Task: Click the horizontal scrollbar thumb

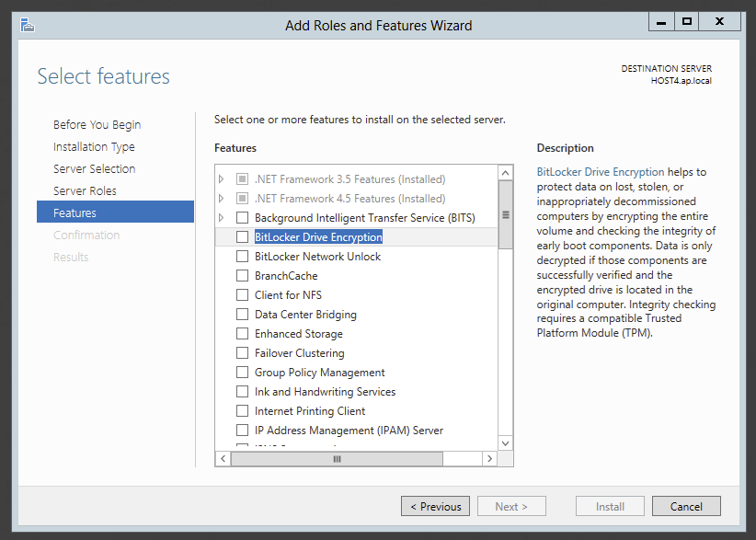Action: pos(337,458)
